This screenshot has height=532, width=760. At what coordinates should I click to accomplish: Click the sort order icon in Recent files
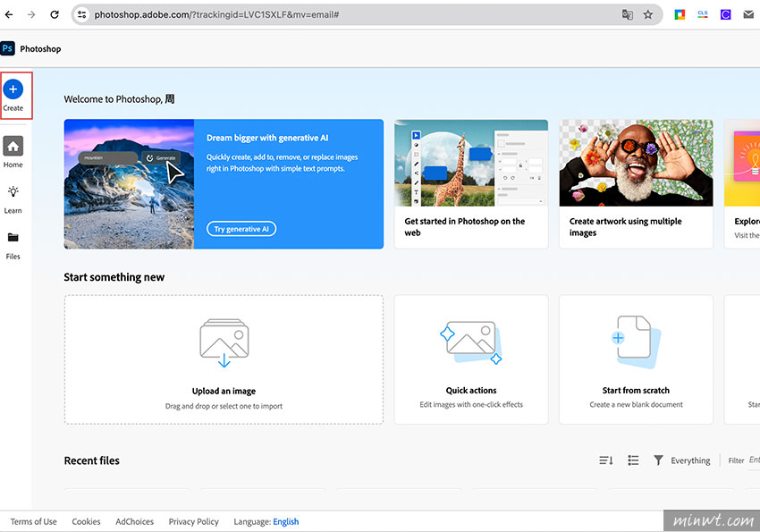[606, 460]
